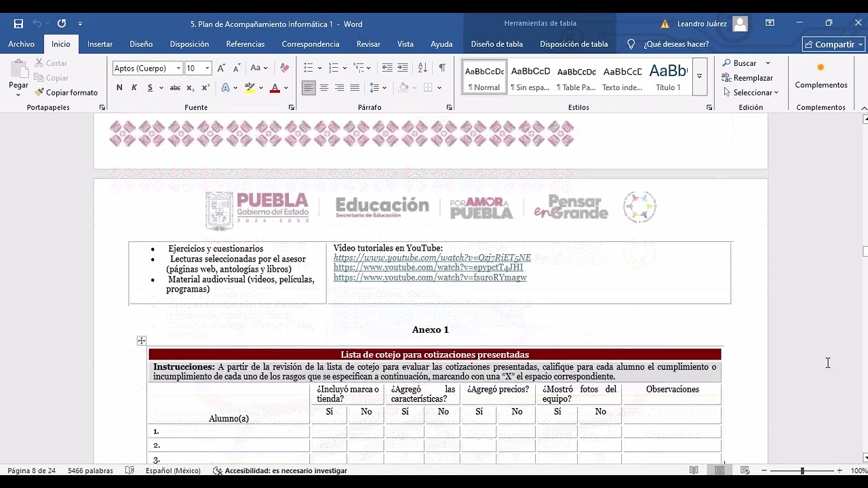Open font size dropdown showing 10
This screenshot has height=488, width=868.
click(208, 68)
